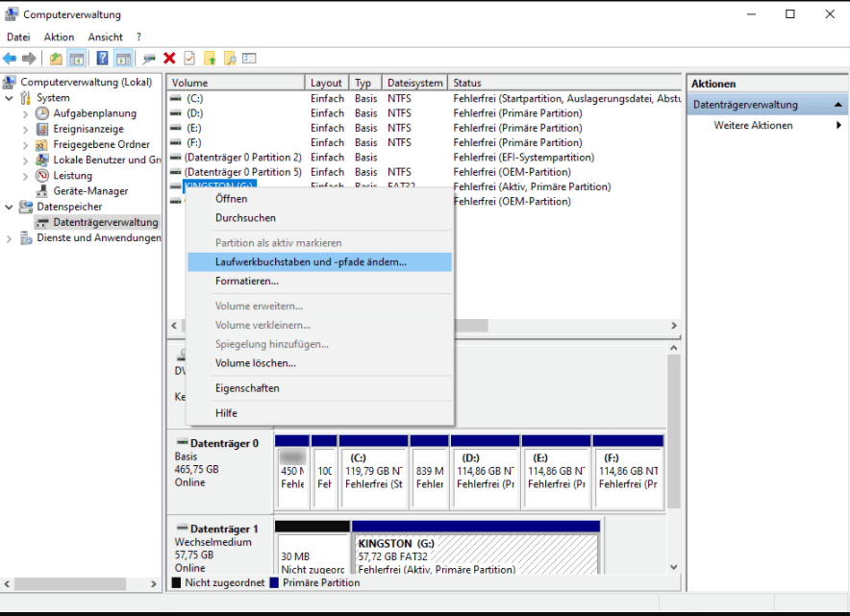Collapse the System tree node
Image resolution: width=850 pixels, height=616 pixels.
pyautogui.click(x=10, y=98)
